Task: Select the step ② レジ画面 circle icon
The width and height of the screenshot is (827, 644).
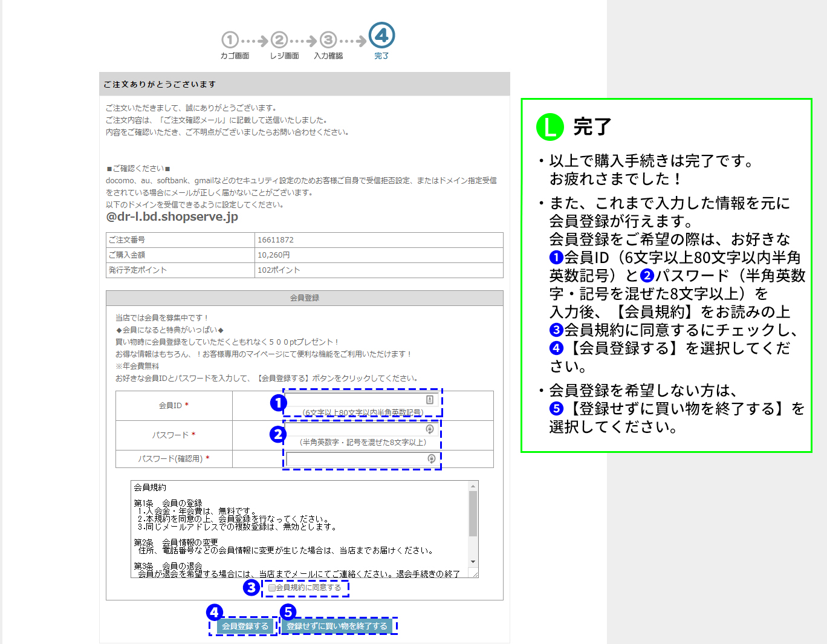Action: point(279,40)
